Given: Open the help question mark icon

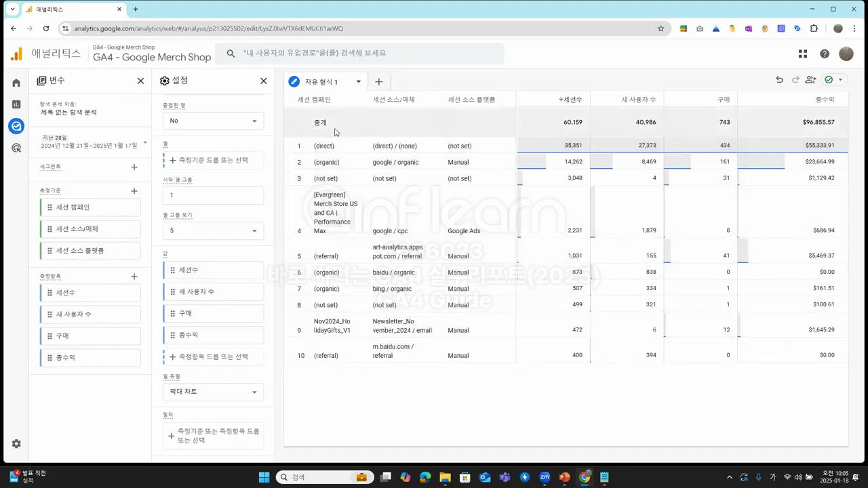Looking at the screenshot, I should (x=825, y=54).
